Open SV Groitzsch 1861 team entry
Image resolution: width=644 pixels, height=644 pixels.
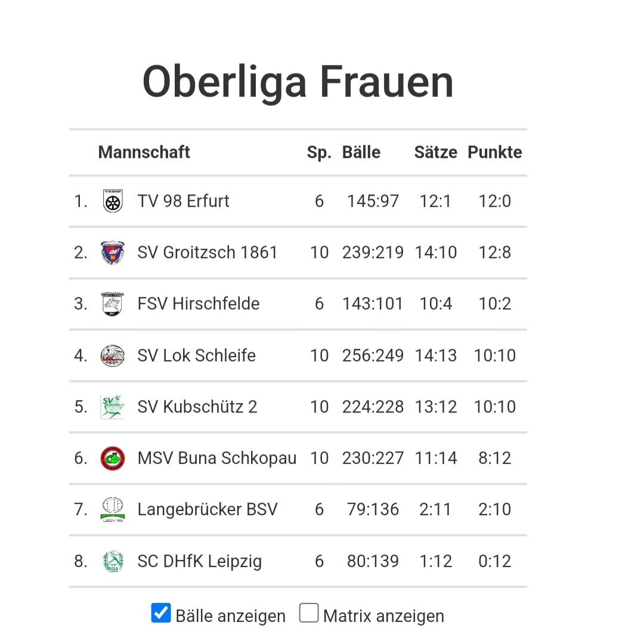coord(208,252)
